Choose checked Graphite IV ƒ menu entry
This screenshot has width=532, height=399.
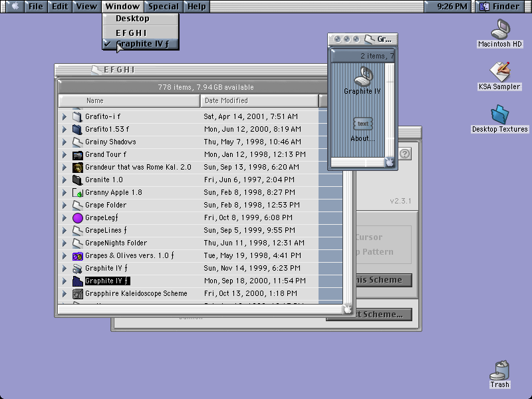click(x=140, y=44)
